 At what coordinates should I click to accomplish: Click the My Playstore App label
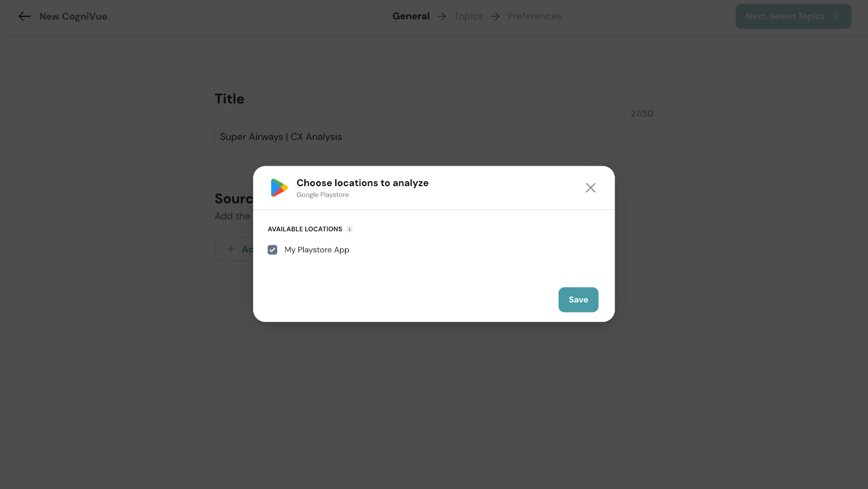coord(317,250)
